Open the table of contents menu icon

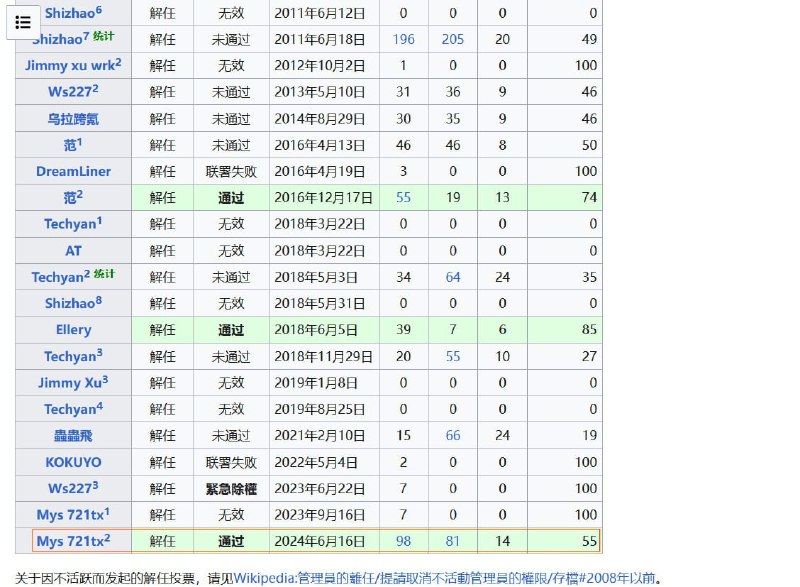click(23, 22)
